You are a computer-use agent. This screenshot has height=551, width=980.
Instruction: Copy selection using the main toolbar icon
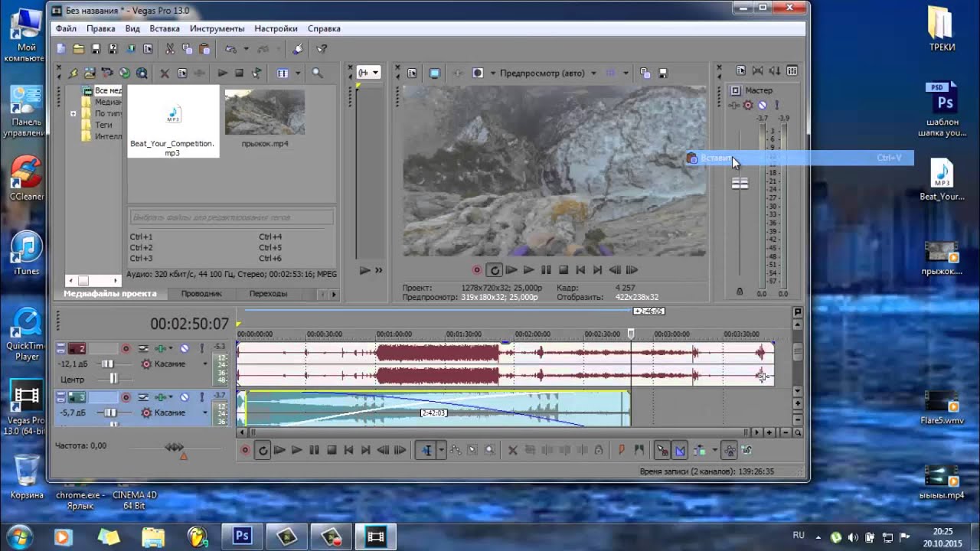coord(187,49)
